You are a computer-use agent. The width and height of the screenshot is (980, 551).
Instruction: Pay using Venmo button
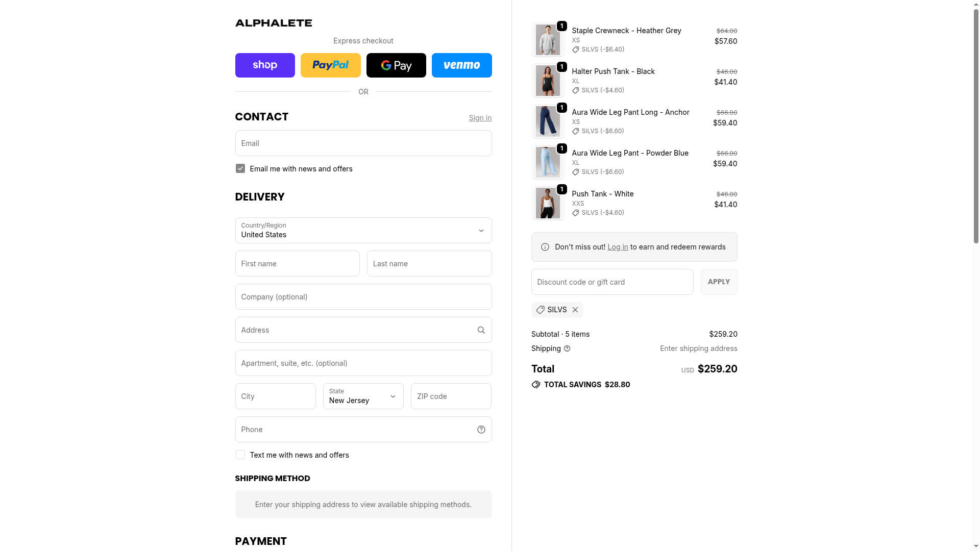tap(461, 65)
